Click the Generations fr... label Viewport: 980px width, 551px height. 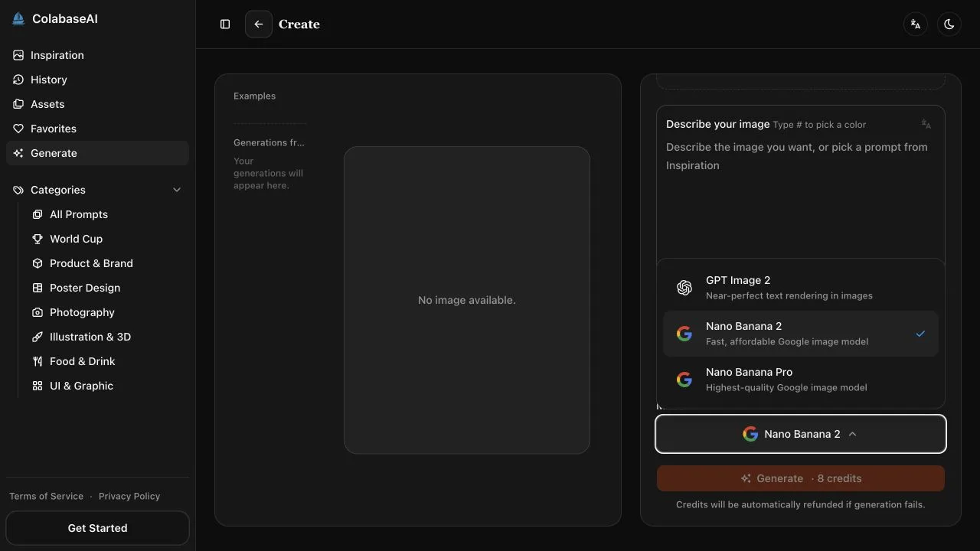pyautogui.click(x=269, y=142)
